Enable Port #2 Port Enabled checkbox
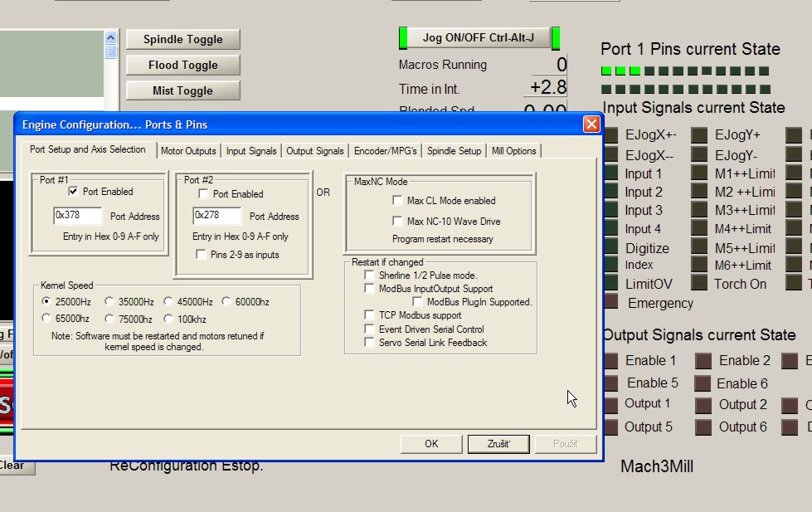The height and width of the screenshot is (512, 812). [x=203, y=194]
